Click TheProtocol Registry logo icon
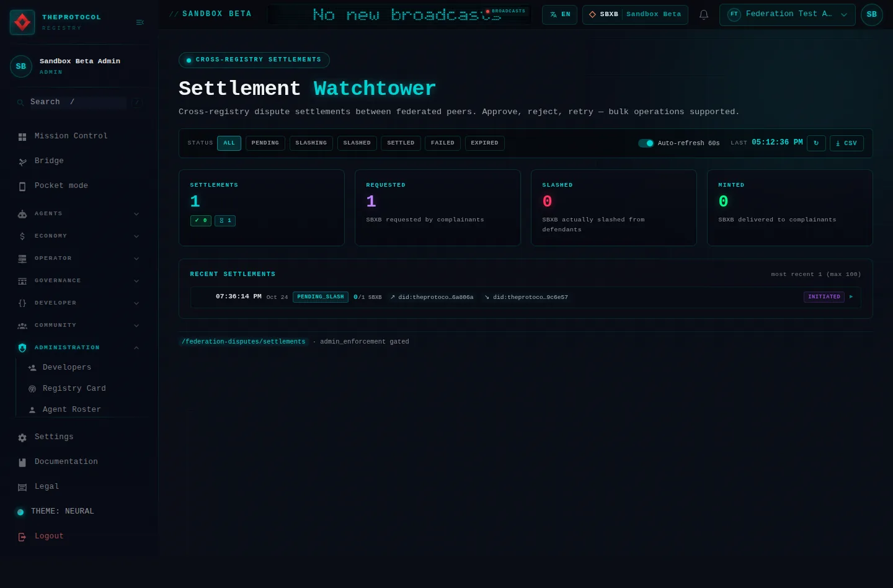 [22, 22]
